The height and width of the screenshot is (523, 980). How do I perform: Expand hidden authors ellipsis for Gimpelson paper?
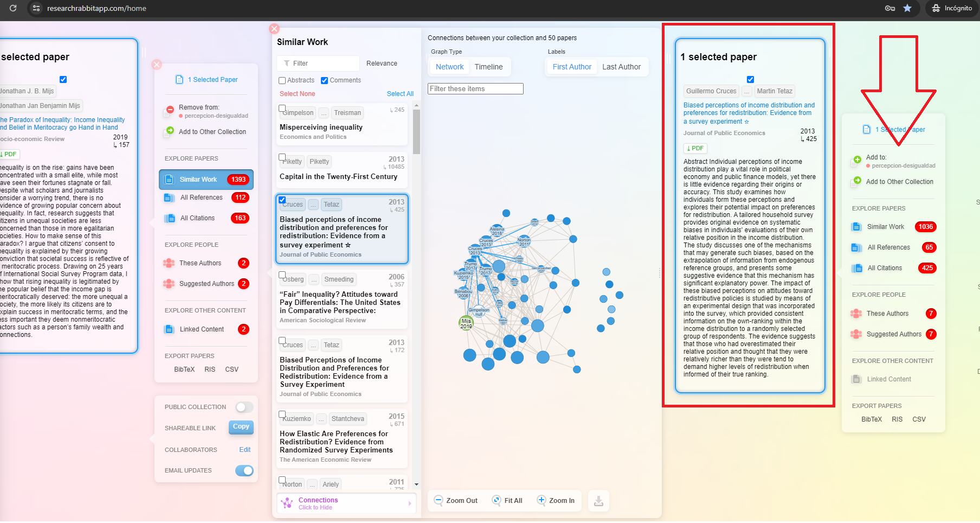pyautogui.click(x=324, y=113)
